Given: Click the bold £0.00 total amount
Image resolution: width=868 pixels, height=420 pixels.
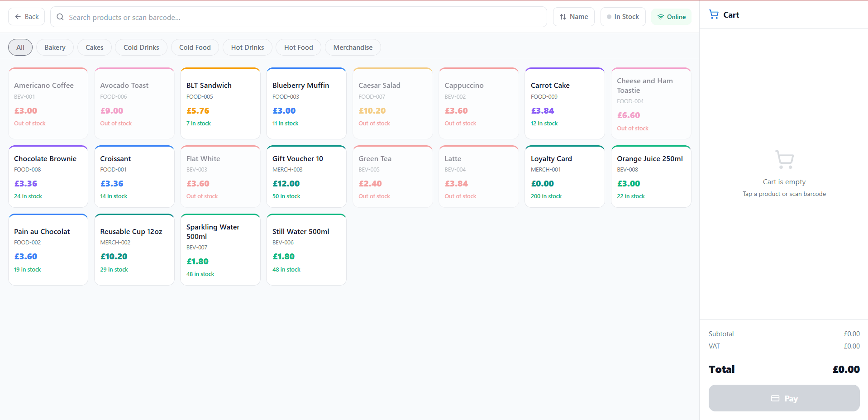Looking at the screenshot, I should point(846,369).
